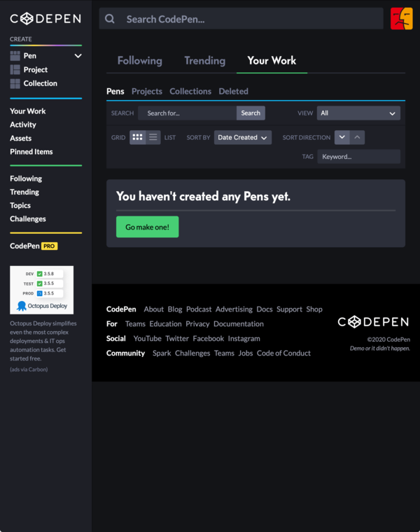Image resolution: width=420 pixels, height=532 pixels.
Task: Open the footer Instagram link
Action: click(x=244, y=338)
